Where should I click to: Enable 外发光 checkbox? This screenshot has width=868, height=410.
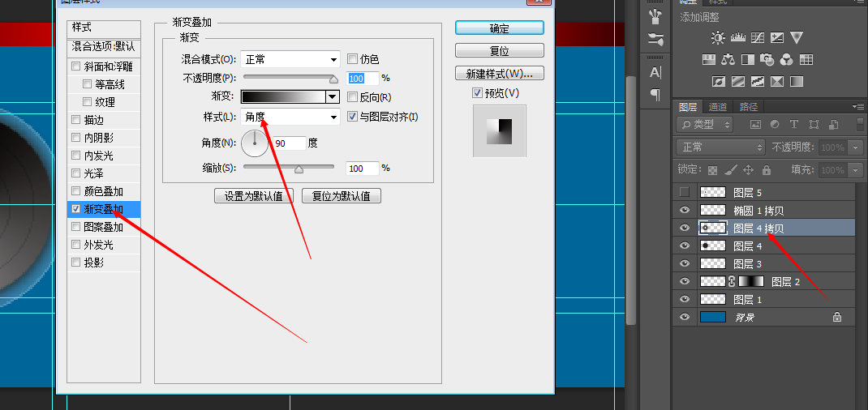tap(76, 245)
